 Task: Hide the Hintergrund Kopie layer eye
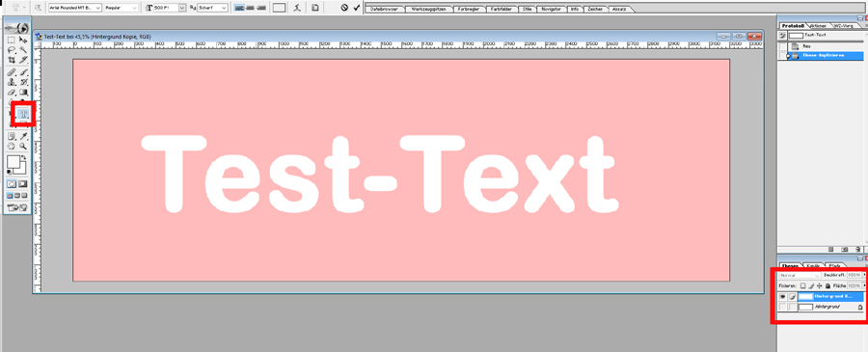(x=783, y=297)
